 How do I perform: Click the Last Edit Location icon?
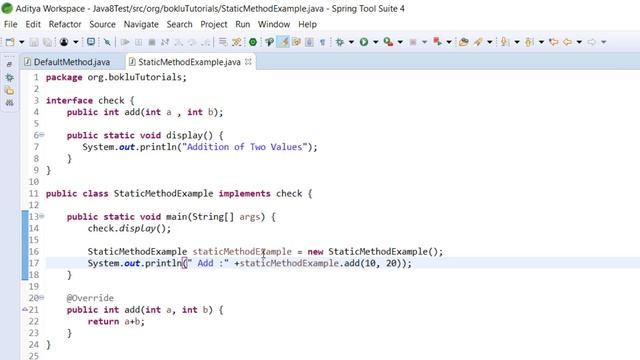click(554, 42)
